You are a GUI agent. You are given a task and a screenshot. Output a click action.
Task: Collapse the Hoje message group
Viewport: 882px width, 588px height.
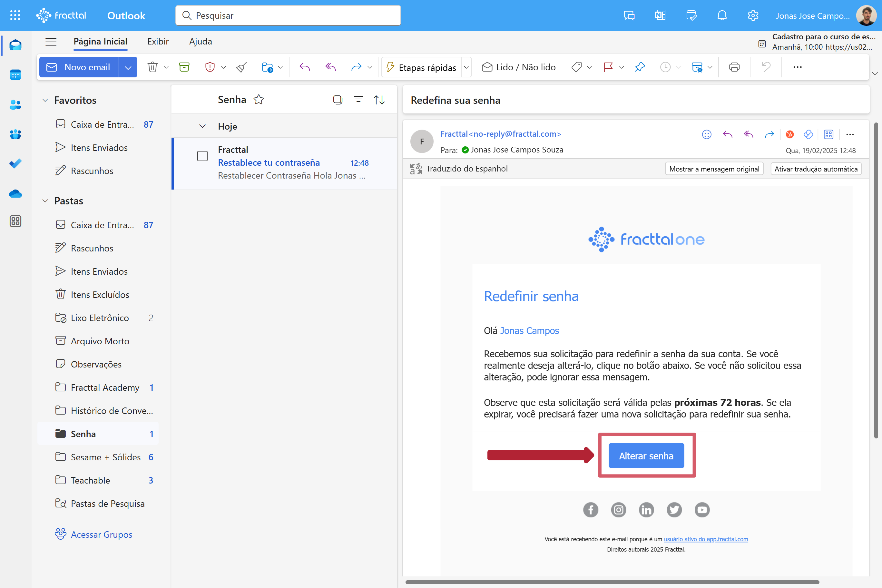coord(202,126)
